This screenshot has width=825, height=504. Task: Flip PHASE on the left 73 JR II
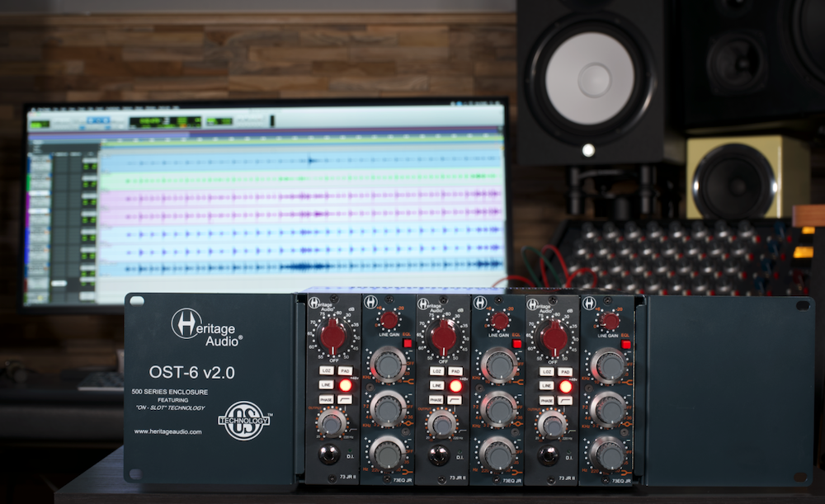[x=326, y=400]
